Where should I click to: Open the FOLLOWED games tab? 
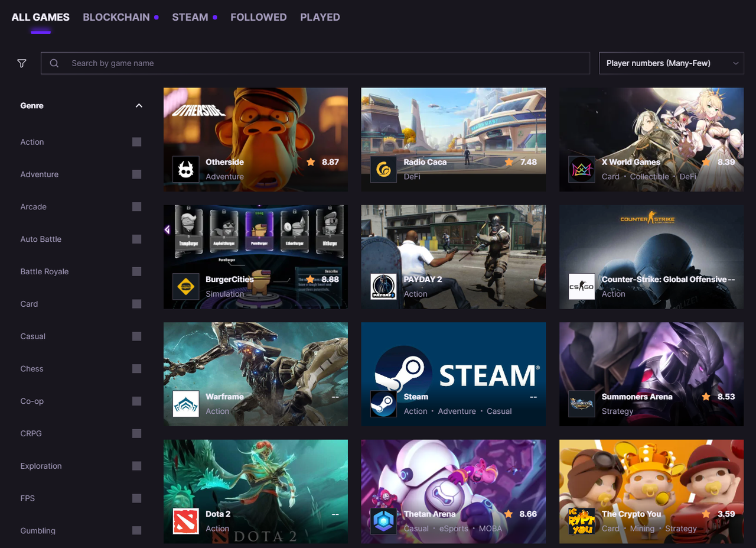tap(259, 17)
